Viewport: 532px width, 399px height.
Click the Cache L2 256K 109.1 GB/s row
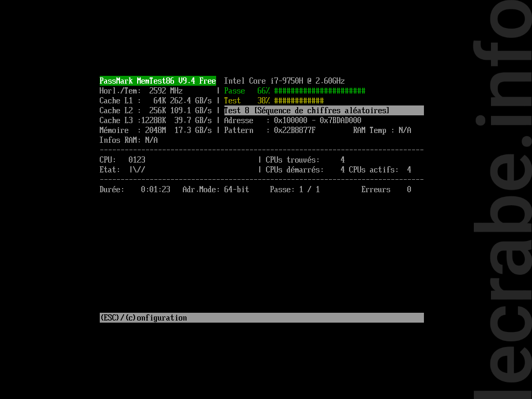tap(155, 110)
